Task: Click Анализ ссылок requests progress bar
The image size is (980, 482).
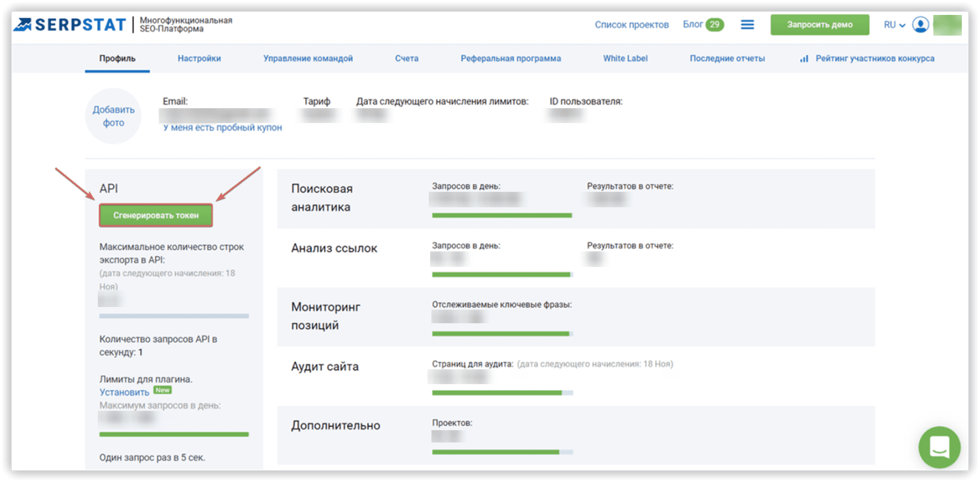Action: [502, 275]
